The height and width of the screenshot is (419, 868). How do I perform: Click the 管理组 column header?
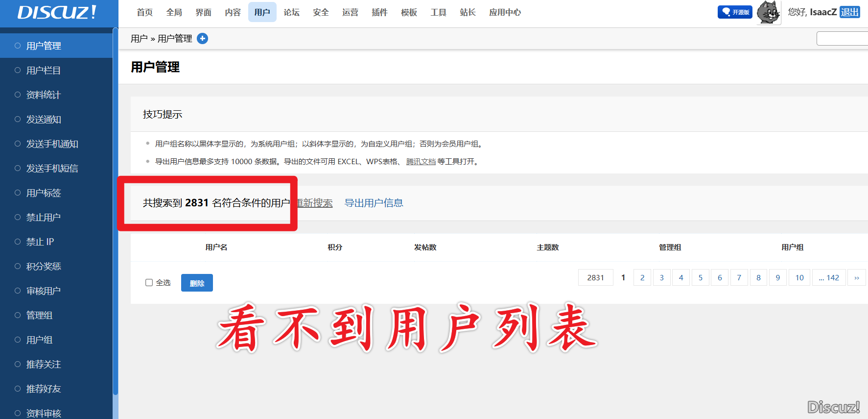670,247
